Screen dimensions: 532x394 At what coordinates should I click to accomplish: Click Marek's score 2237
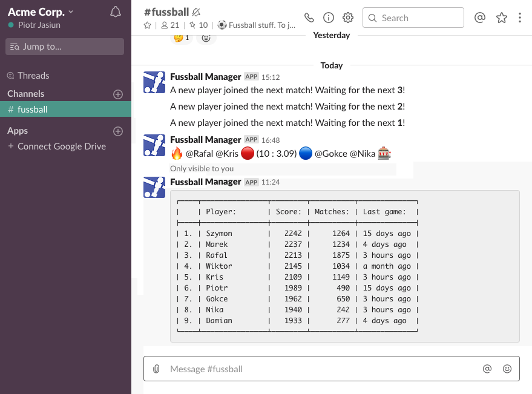coord(293,245)
